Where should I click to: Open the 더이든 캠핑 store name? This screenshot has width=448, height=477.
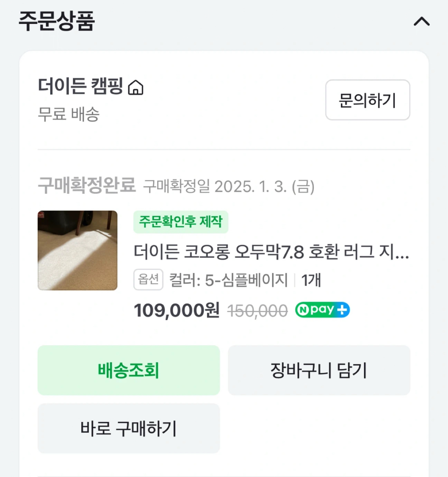point(80,86)
